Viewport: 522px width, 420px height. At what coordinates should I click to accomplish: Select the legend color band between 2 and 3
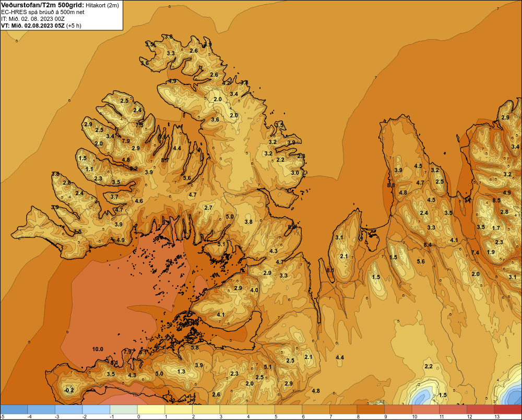tap(206, 409)
